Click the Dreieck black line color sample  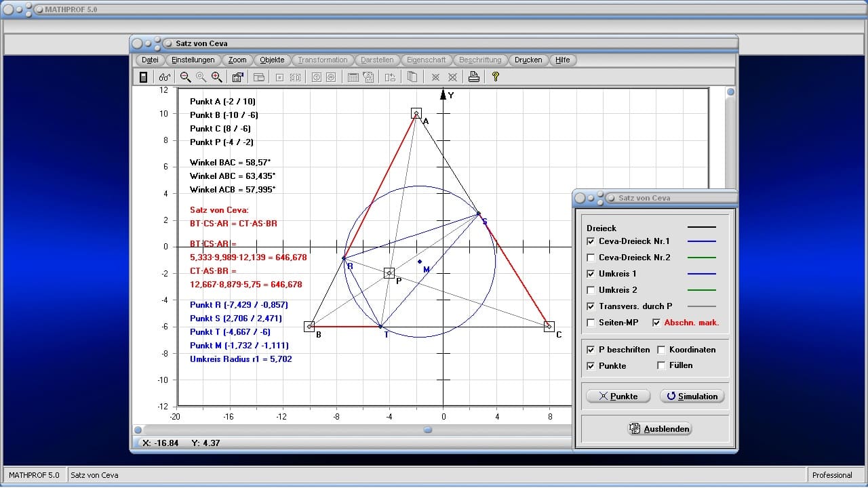pos(702,228)
